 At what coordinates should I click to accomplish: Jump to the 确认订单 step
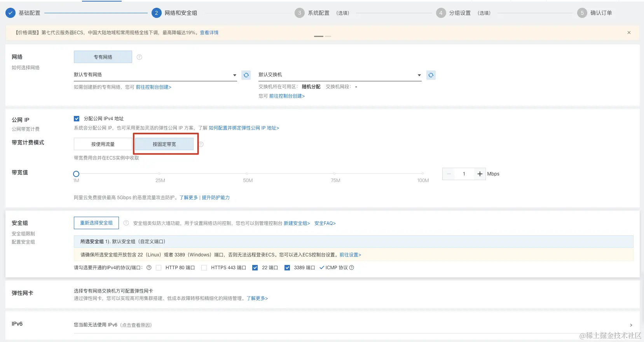[601, 13]
